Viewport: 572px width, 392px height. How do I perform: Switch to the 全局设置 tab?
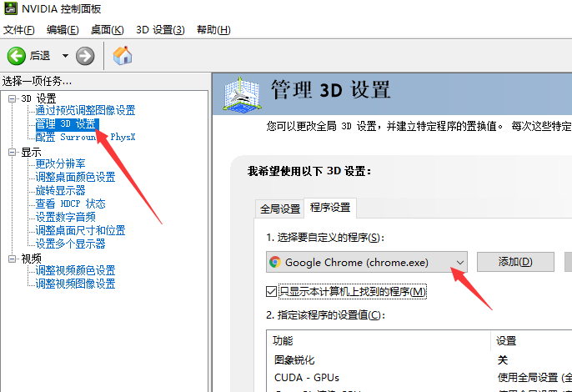280,209
